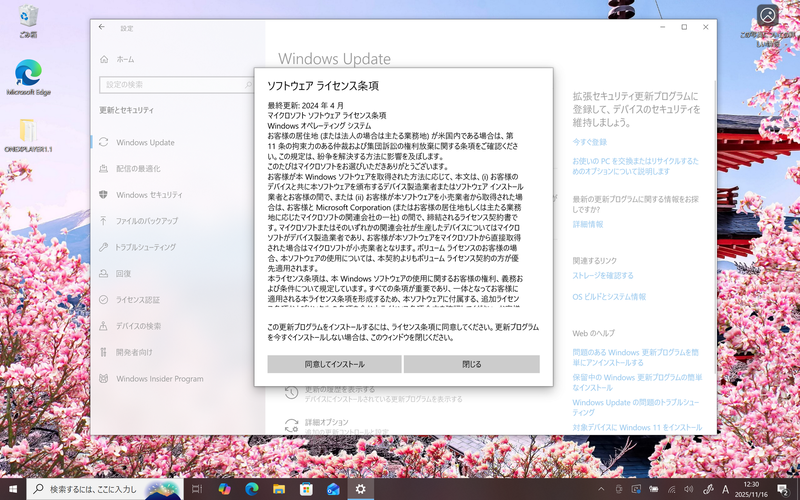
Task: Click battery status tray icon
Action: coord(654,489)
